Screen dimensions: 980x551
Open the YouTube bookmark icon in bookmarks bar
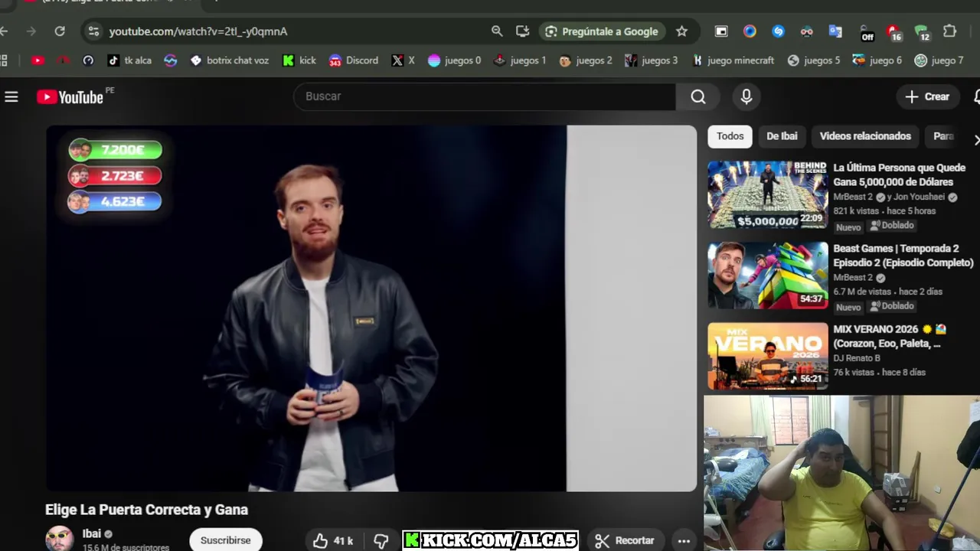tap(38, 60)
